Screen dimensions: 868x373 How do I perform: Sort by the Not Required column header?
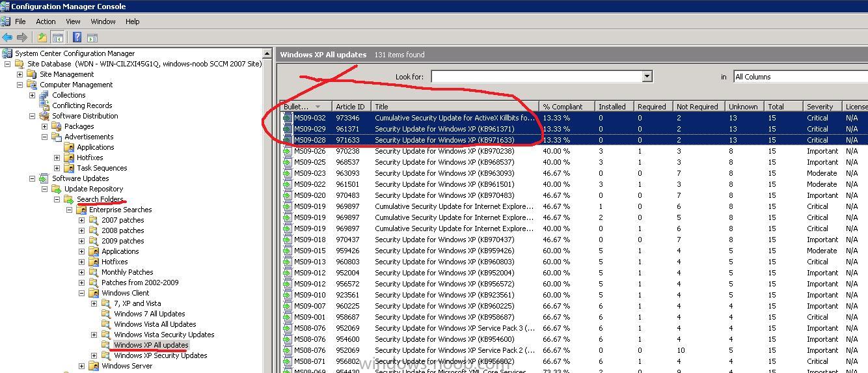698,107
